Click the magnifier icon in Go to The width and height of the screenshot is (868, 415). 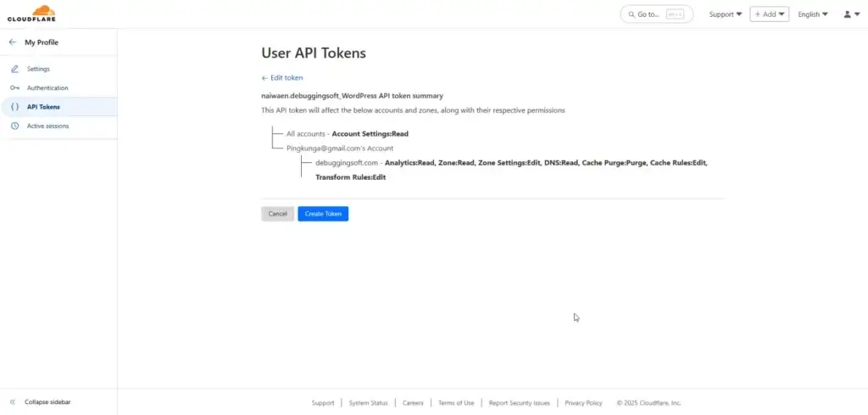click(x=632, y=14)
